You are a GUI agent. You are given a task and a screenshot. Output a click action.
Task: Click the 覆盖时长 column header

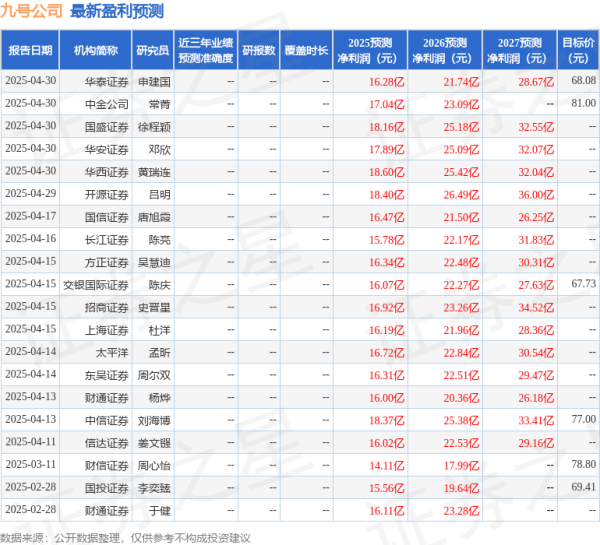(x=307, y=50)
